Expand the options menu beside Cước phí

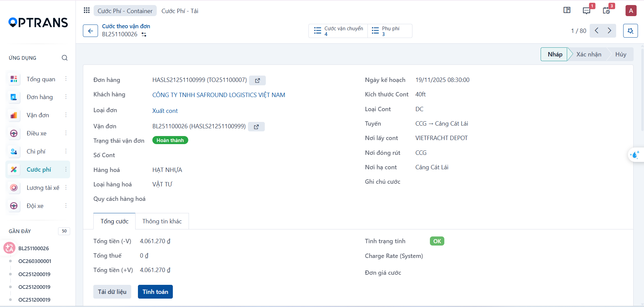point(66,169)
